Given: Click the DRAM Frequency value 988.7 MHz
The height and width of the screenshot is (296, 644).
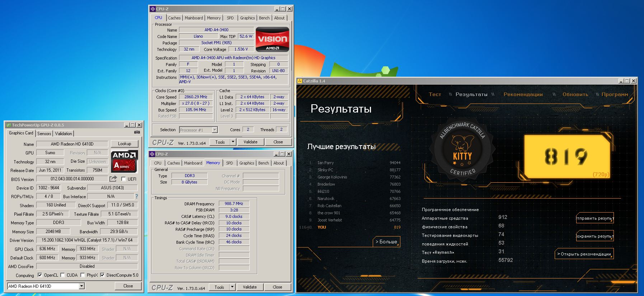Looking at the screenshot, I should [234, 204].
